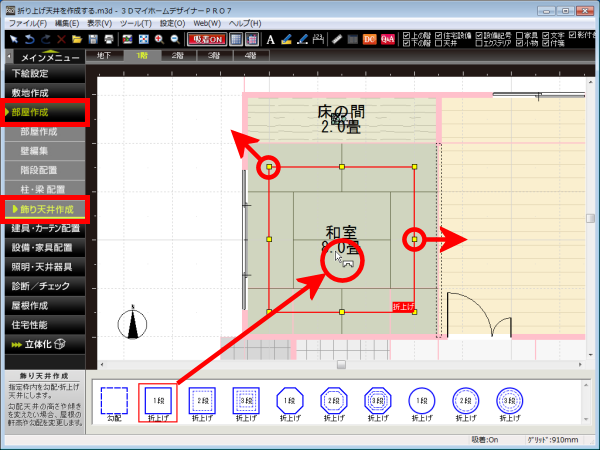Select the arrow pointer tool

[14, 39]
